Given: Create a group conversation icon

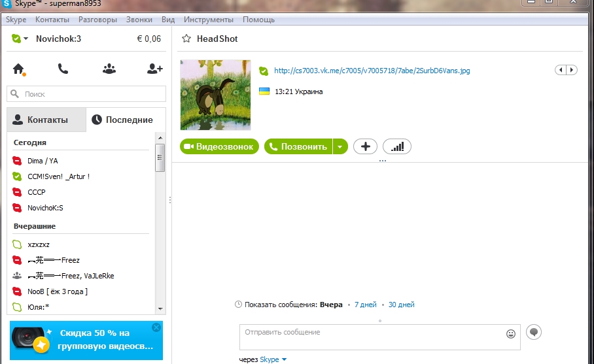Looking at the screenshot, I should click(109, 69).
